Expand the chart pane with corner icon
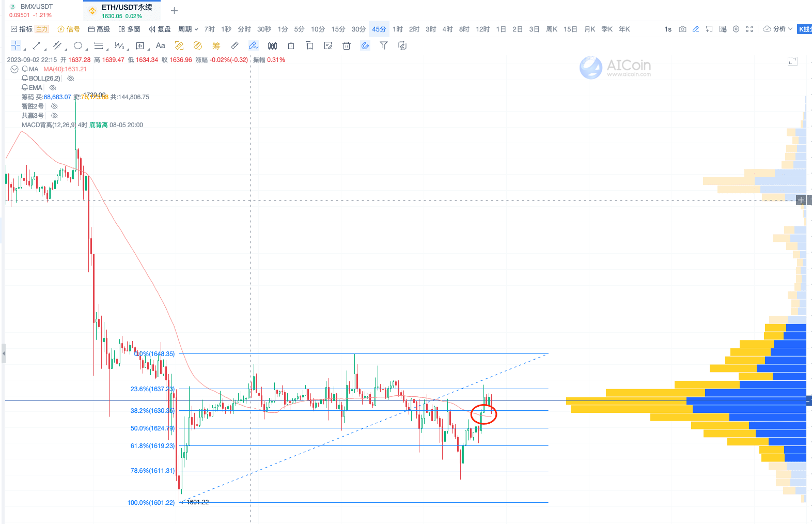Screen dimensions: 812x524 (792, 61)
